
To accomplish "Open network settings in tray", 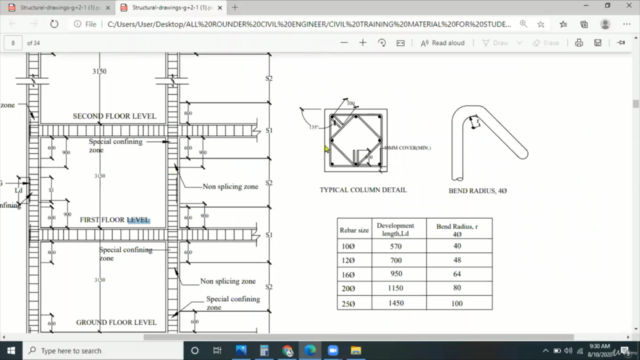I will (x=580, y=351).
